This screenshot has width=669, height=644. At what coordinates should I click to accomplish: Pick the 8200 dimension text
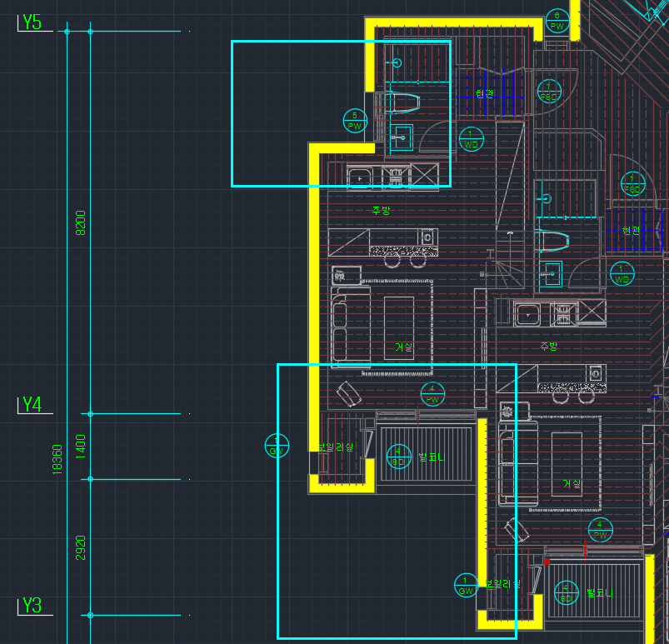point(81,222)
